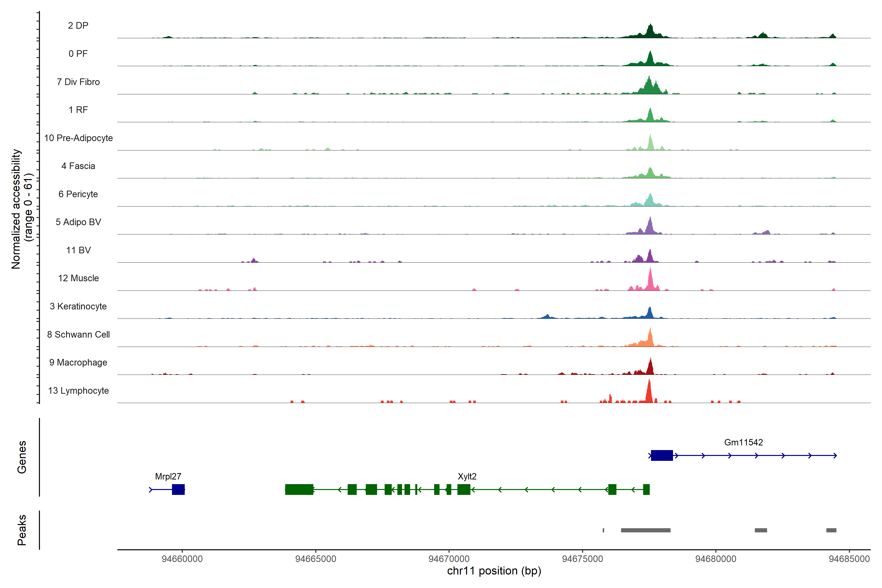Select the 10 Pre-Adipocyte track label
This screenshot has width=882, height=588.
(x=78, y=138)
